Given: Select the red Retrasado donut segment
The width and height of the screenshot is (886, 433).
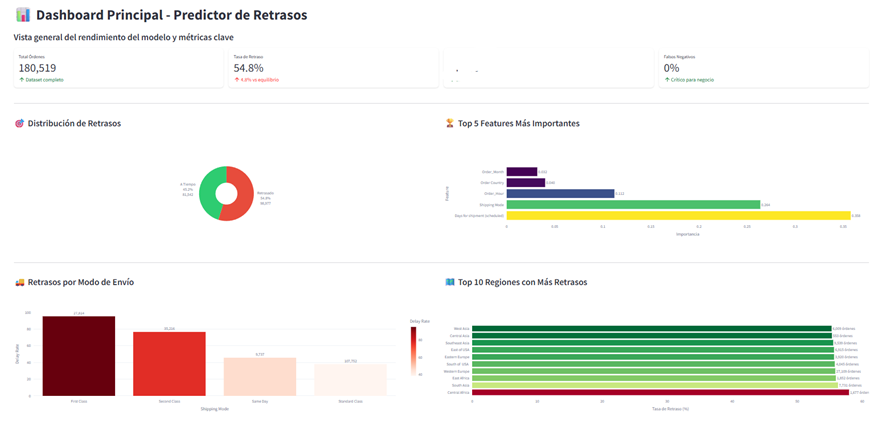Looking at the screenshot, I should [244, 195].
